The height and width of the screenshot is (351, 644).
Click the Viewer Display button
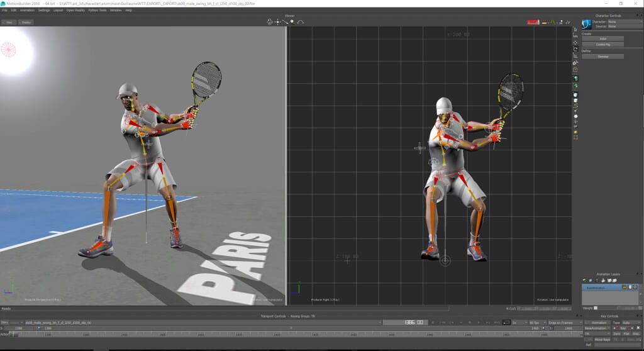tap(26, 22)
